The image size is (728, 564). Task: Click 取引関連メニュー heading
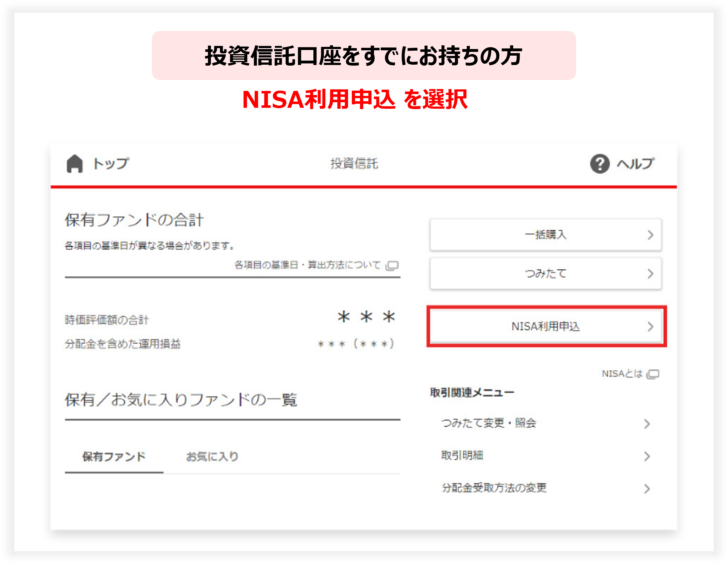point(472,392)
